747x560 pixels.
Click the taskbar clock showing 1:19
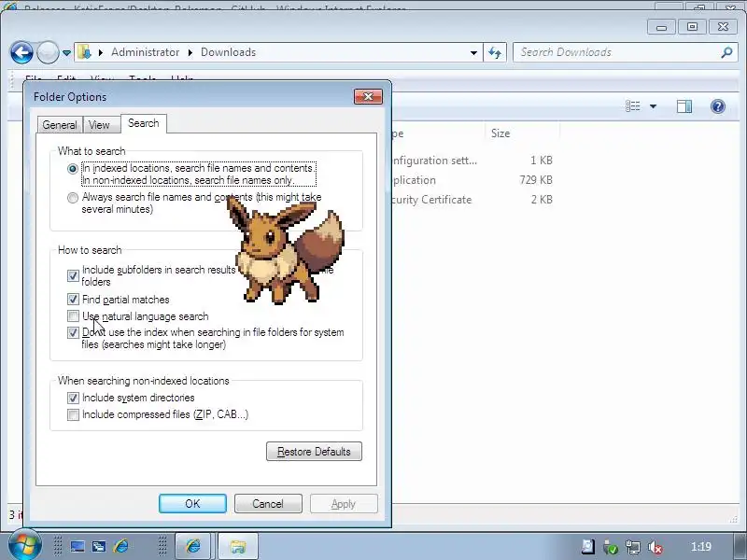click(x=701, y=547)
